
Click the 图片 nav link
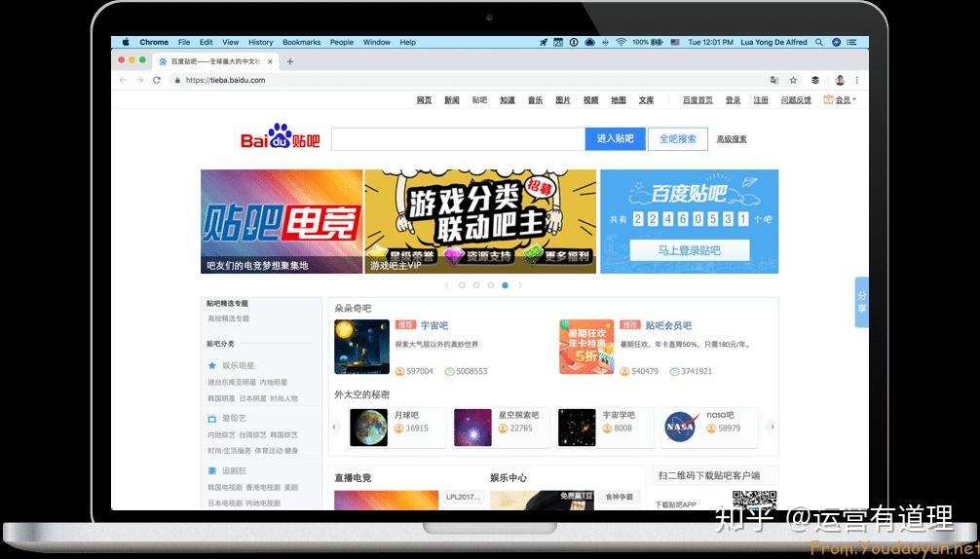[563, 100]
